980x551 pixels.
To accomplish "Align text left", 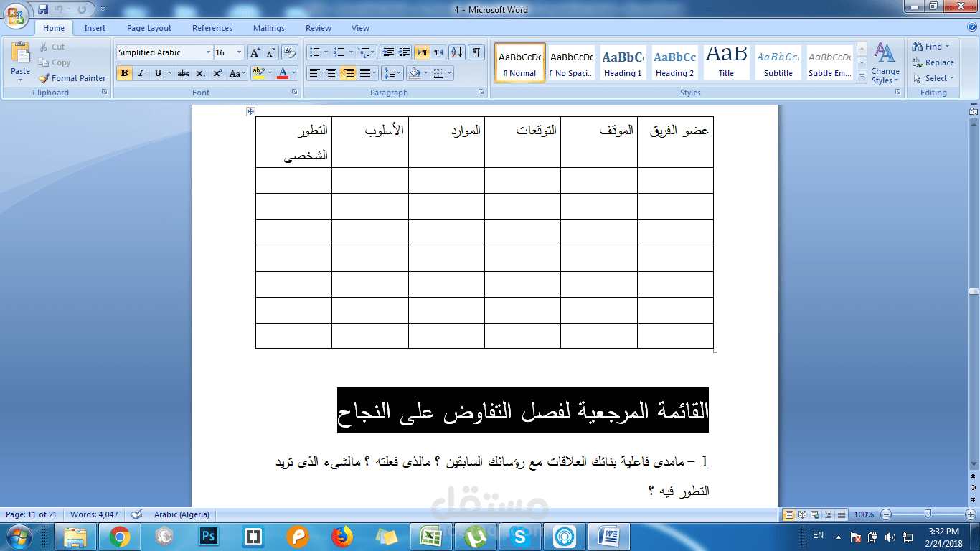I will click(314, 73).
